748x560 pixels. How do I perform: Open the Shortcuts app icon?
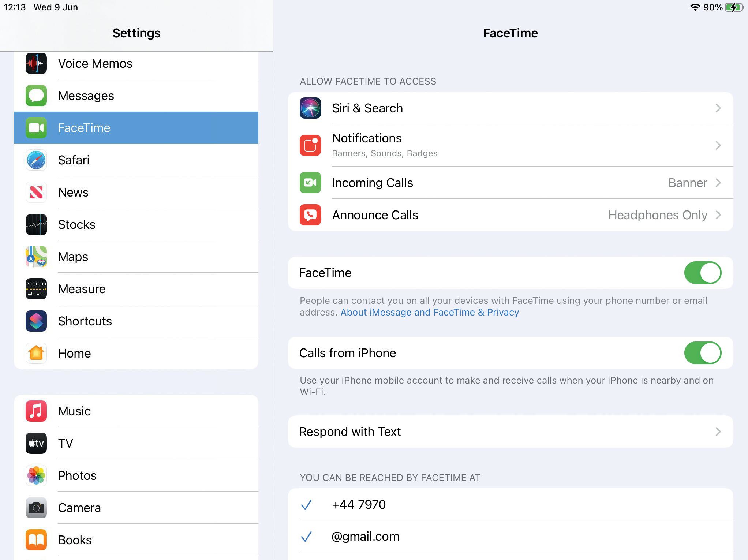36,321
